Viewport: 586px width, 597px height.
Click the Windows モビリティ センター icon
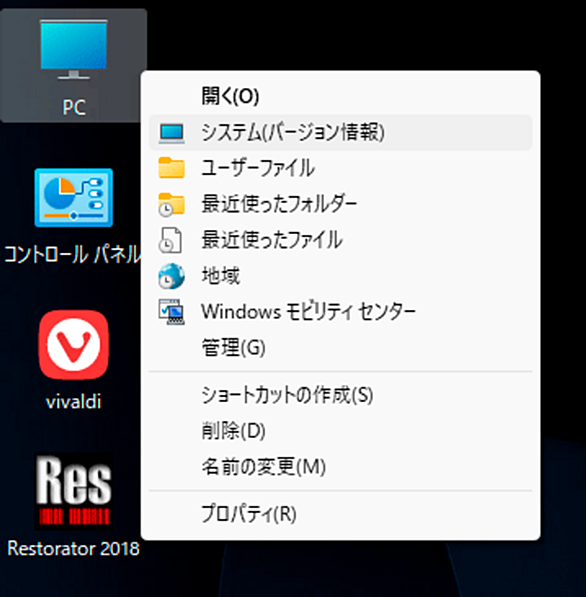pos(172,312)
